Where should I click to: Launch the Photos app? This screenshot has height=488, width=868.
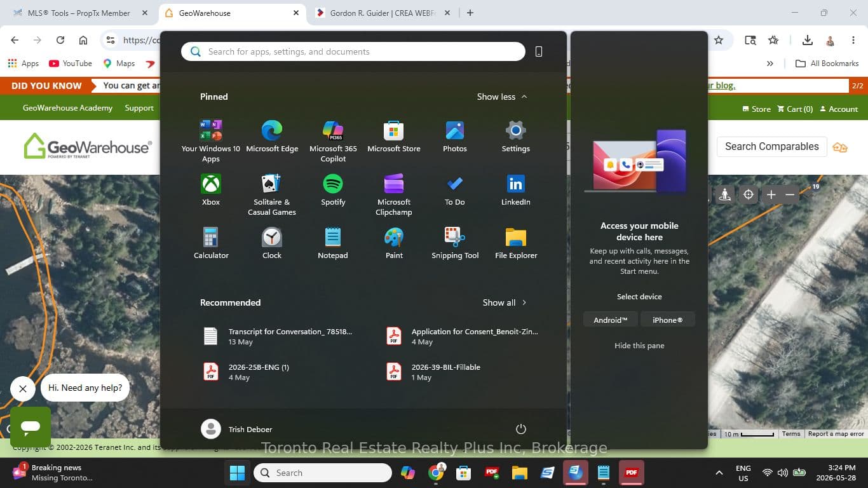pos(455,137)
